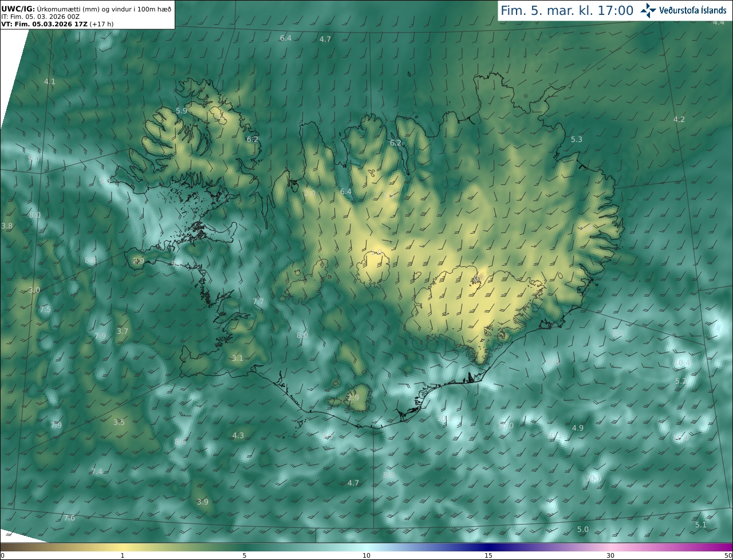Click the map value '4.9'
Image resolution: width=733 pixels, height=560 pixels.
click(x=578, y=428)
